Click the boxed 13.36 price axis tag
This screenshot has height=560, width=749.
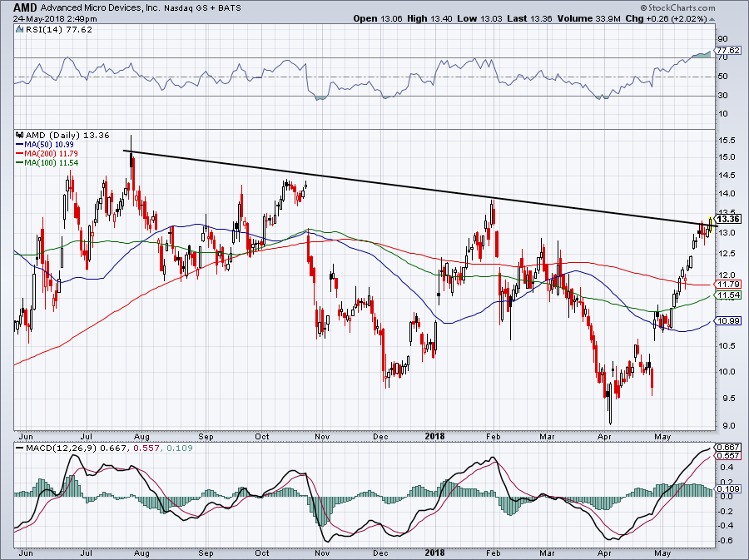[729, 219]
